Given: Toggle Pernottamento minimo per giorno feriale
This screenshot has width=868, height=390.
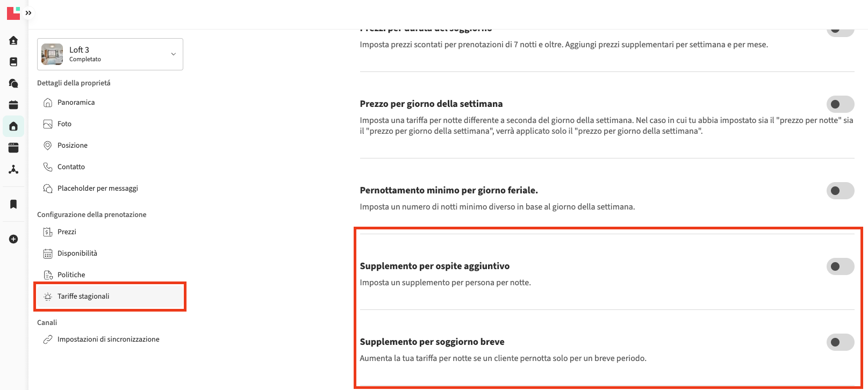Looking at the screenshot, I should [840, 191].
